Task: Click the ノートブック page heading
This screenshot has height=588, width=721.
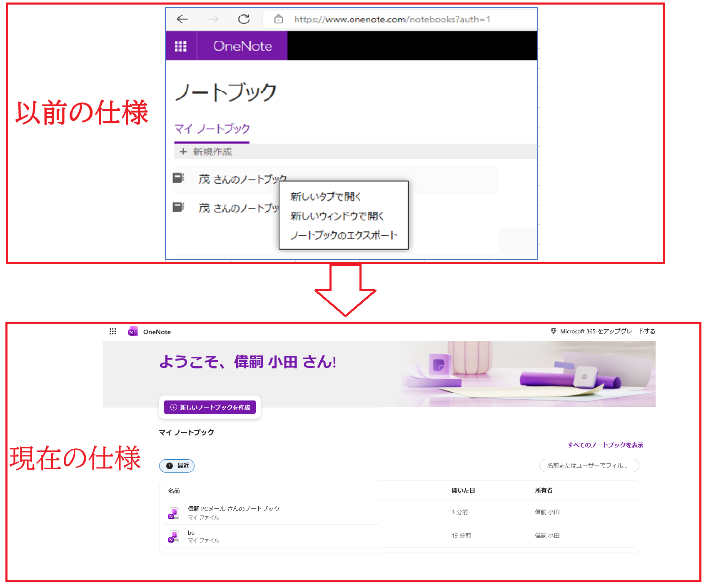Action: coord(226,92)
